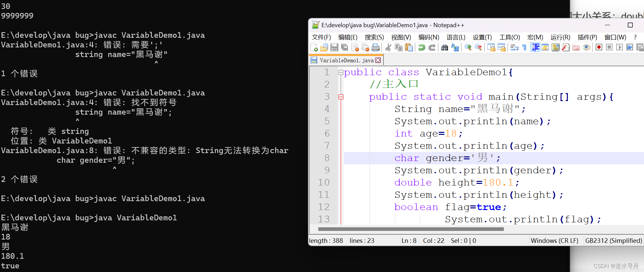Toggle the indent guide icon
This screenshot has width=644, height=272.
[535, 48]
